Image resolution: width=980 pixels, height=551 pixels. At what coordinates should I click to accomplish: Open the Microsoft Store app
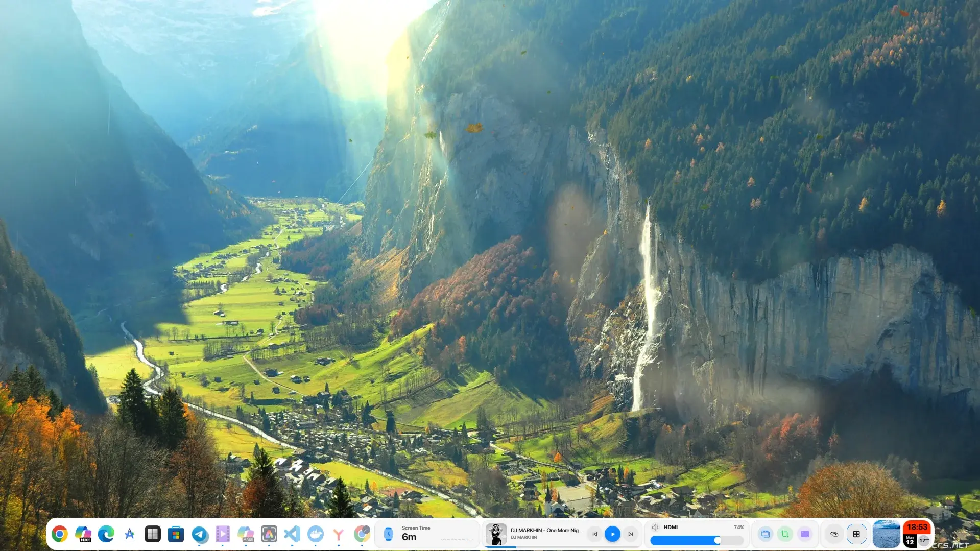[x=176, y=534]
